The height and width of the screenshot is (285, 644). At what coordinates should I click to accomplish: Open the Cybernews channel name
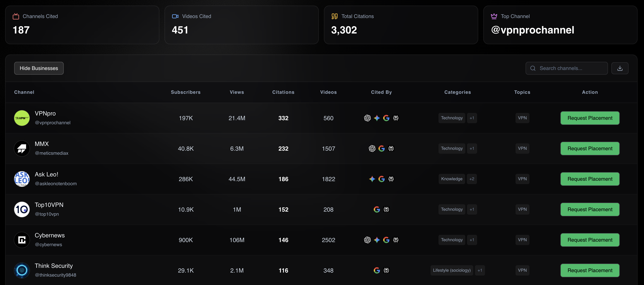[50, 235]
